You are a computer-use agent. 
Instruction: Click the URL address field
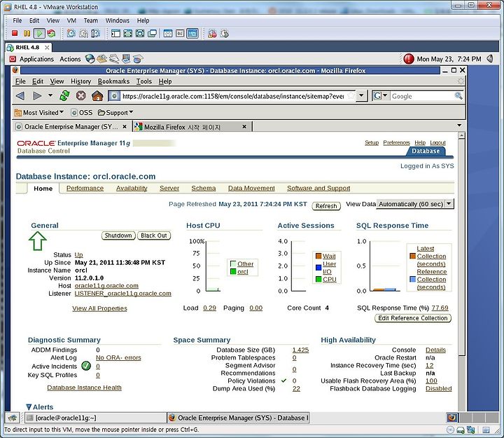233,96
